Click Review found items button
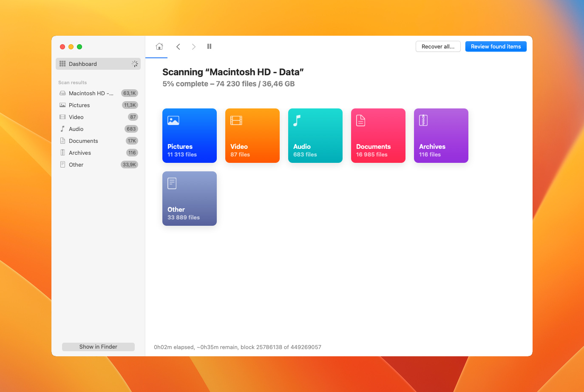584x392 pixels. [x=496, y=47]
